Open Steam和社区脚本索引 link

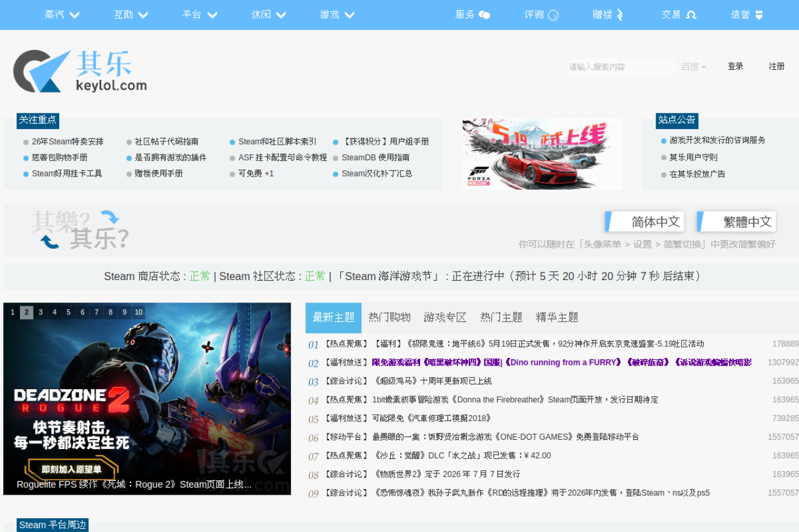[x=277, y=142]
